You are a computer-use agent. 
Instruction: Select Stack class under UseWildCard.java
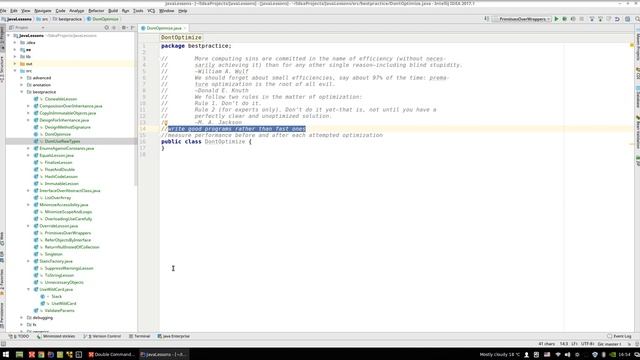coord(56,296)
